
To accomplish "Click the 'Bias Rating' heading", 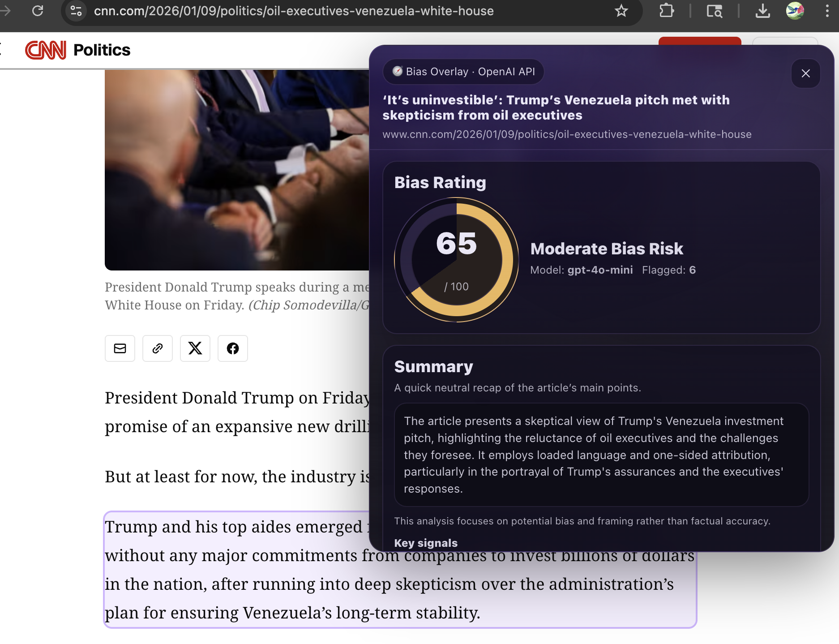I will (440, 183).
